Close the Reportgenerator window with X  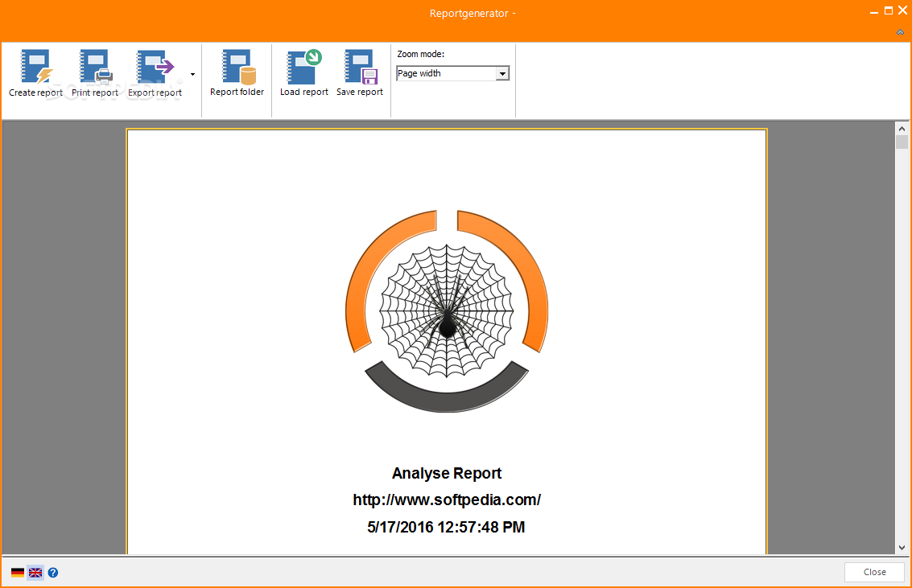[902, 10]
